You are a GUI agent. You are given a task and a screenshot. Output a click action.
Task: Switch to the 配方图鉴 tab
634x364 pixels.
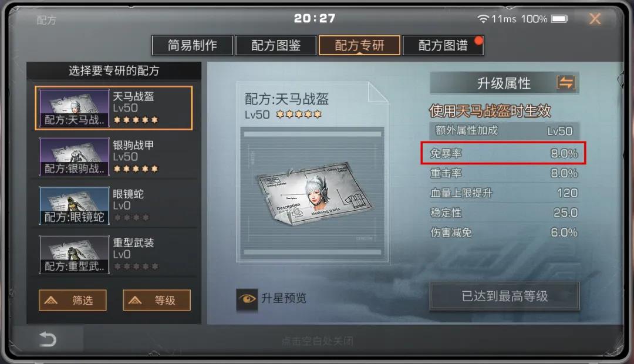[276, 45]
